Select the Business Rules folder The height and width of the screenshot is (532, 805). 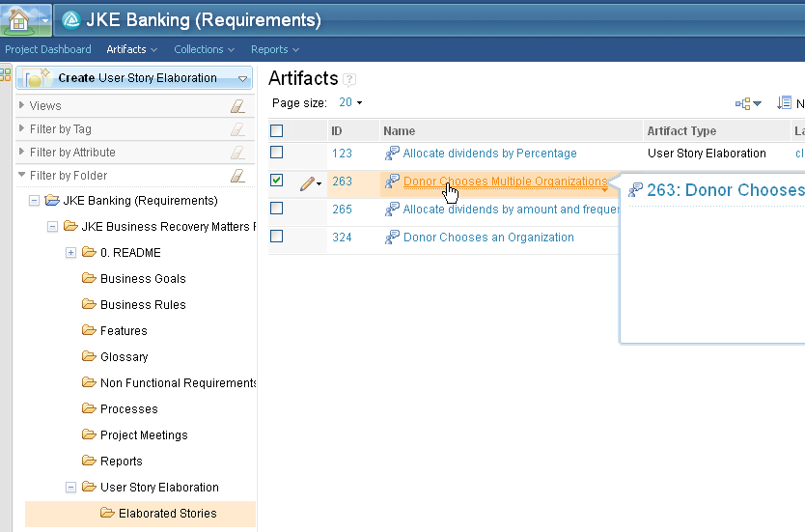(143, 304)
